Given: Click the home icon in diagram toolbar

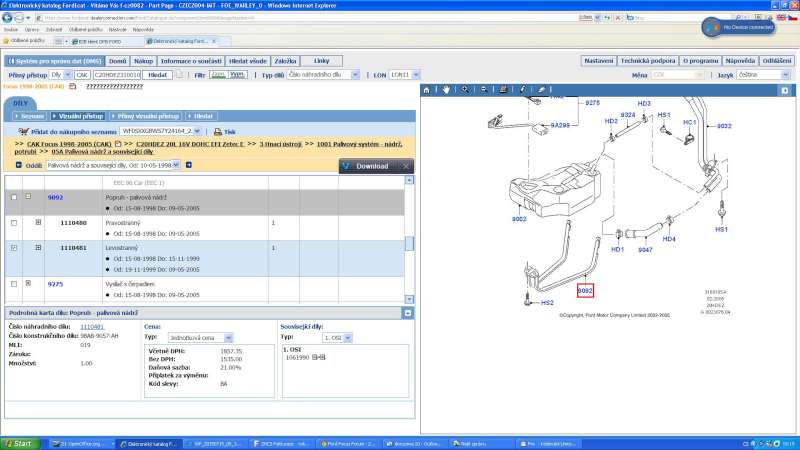Looking at the screenshot, I should [x=428, y=89].
